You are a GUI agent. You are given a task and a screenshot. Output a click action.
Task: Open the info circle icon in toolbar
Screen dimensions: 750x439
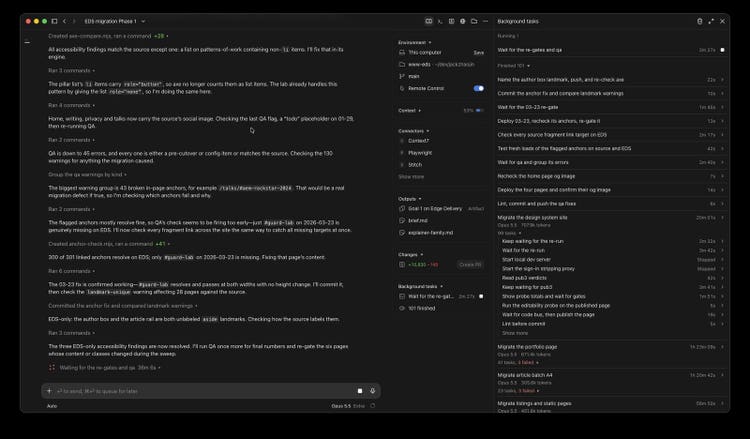pyautogui.click(x=463, y=21)
